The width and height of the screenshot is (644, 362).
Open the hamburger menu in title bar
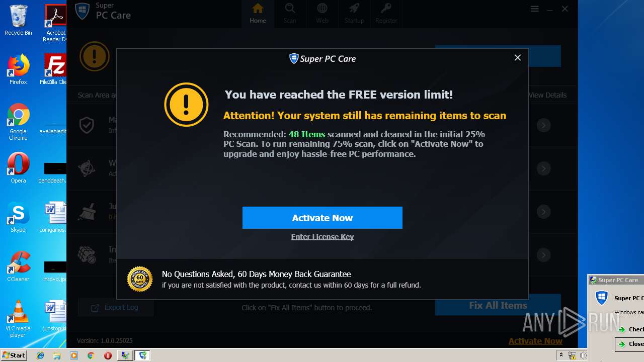534,9
